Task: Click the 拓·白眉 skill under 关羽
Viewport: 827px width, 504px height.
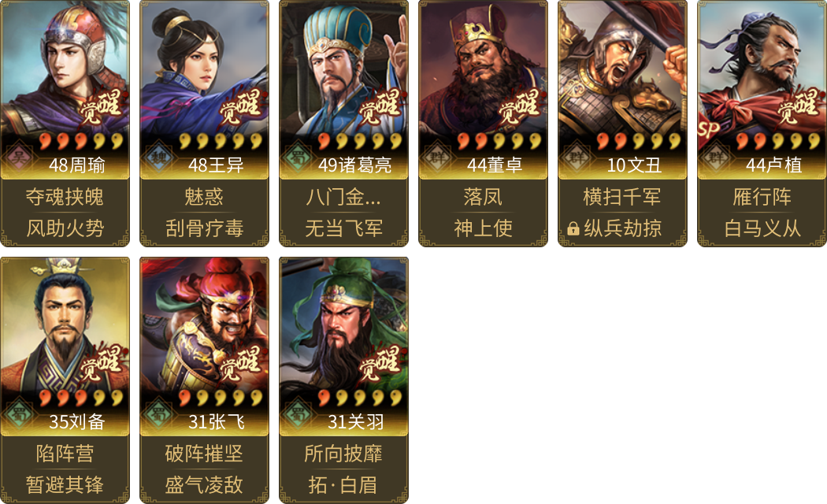Action: pyautogui.click(x=343, y=484)
